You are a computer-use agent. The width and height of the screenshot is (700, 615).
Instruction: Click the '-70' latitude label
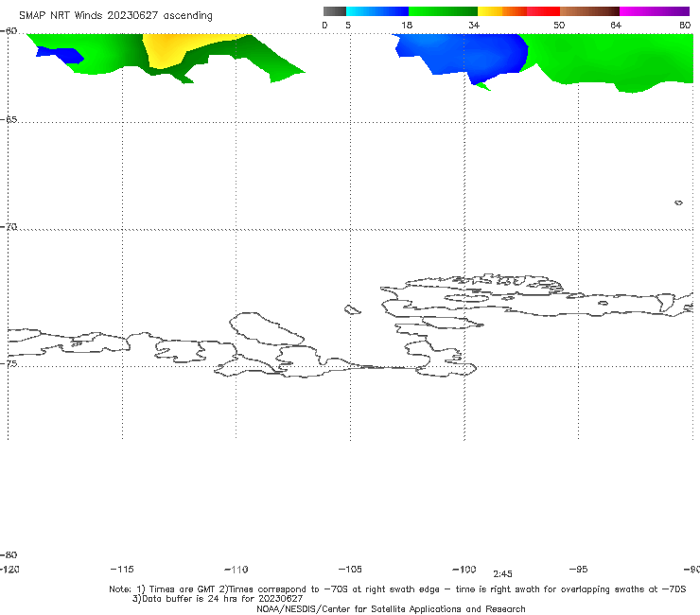click(9, 227)
